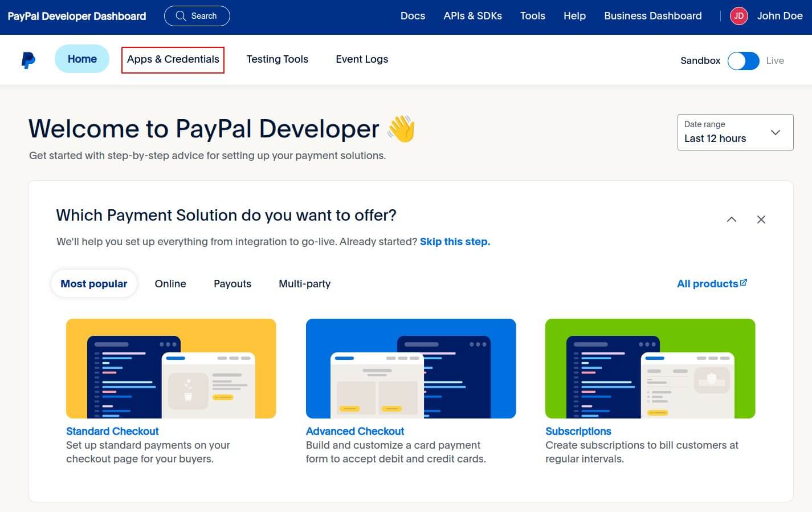This screenshot has width=812, height=512.
Task: Close the payment solution panel
Action: pos(761,220)
